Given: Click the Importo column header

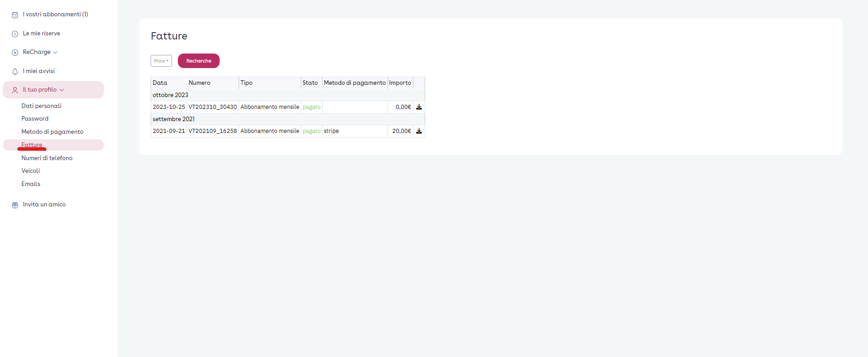Looking at the screenshot, I should [400, 83].
